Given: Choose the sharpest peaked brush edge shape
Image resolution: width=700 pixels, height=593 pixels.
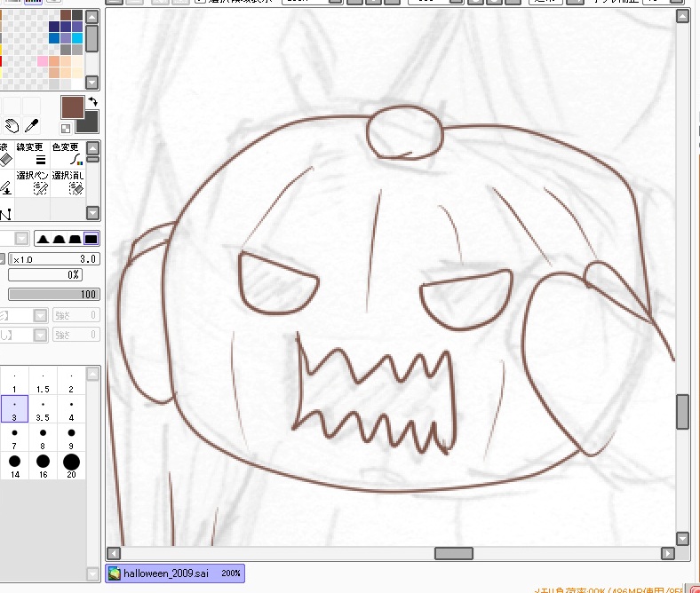Looking at the screenshot, I should coord(43,239).
